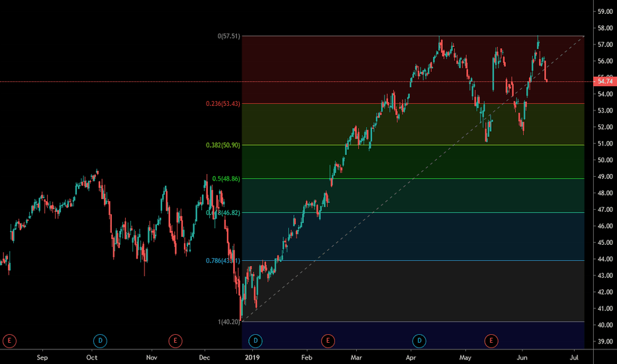The height and width of the screenshot is (364, 617).
Task: Click the 2019 label on time axis
Action: 252,357
